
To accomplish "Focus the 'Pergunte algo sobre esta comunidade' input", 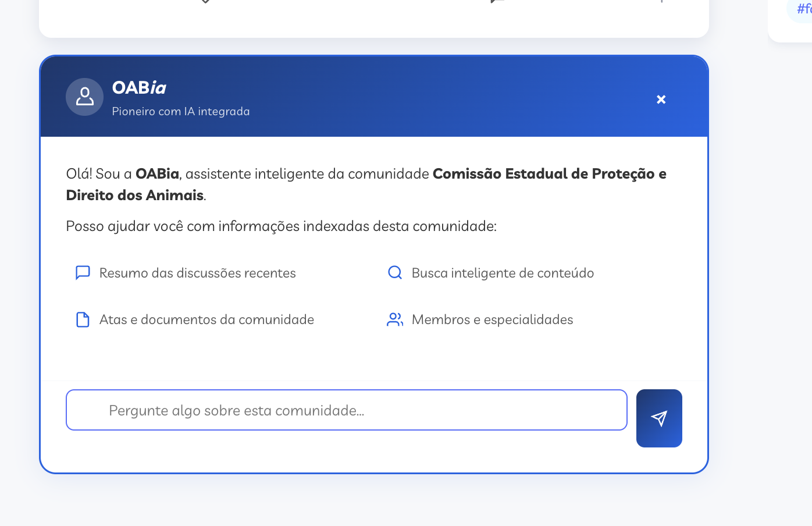I will [346, 410].
